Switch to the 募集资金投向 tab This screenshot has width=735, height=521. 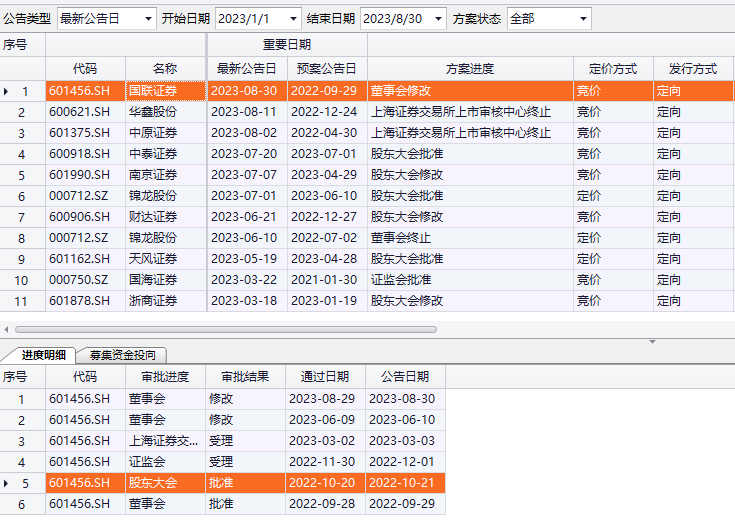pos(122,355)
